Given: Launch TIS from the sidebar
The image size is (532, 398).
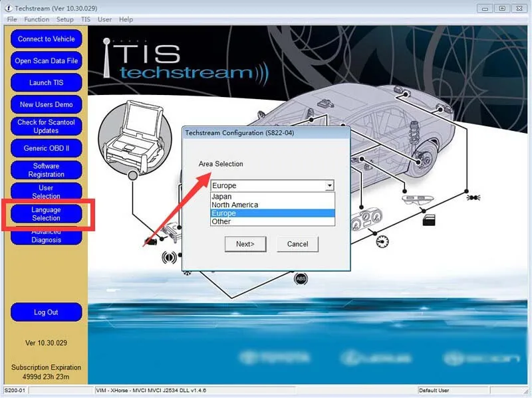Looking at the screenshot, I should 46,82.
